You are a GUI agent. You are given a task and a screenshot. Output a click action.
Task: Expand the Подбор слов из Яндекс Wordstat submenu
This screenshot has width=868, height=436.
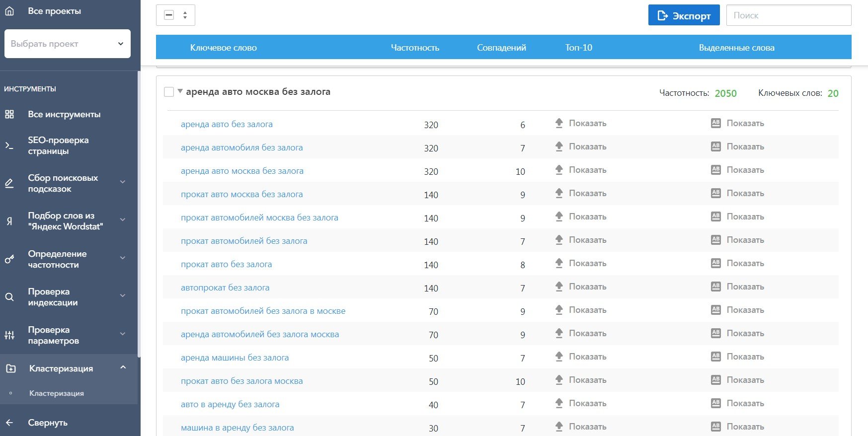coord(123,220)
